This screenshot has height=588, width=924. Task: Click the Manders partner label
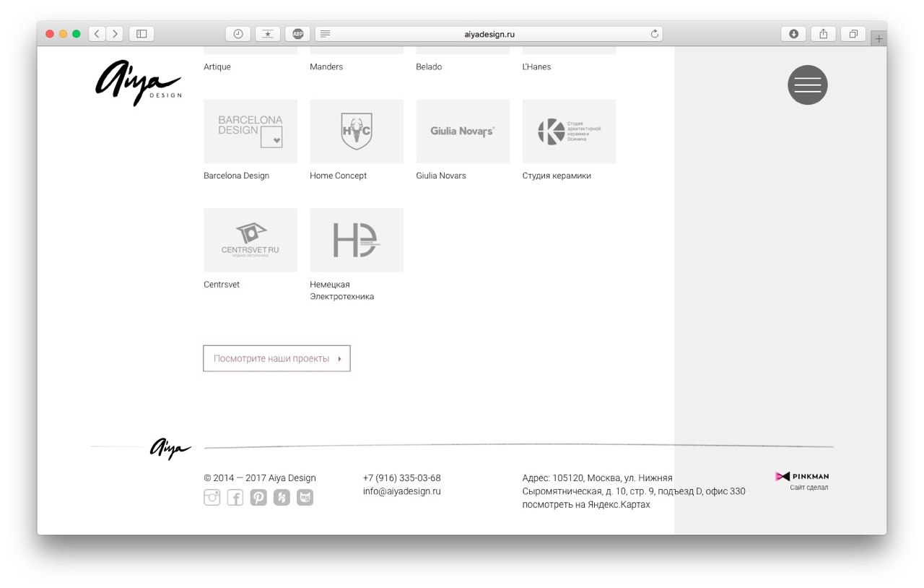326,67
